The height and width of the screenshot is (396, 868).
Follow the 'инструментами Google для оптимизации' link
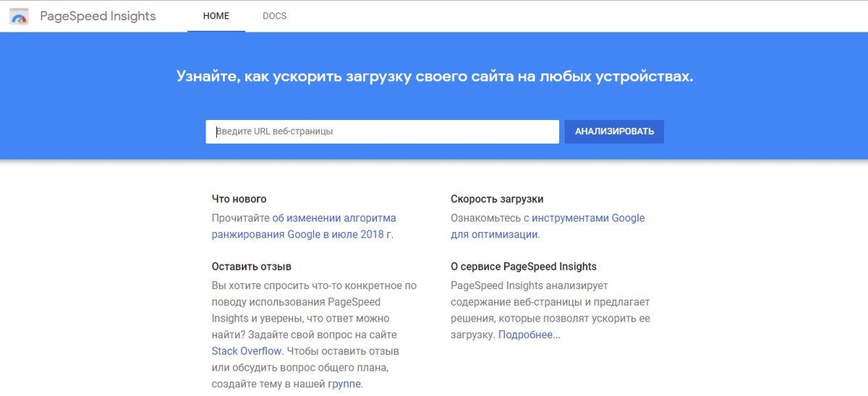click(x=548, y=226)
